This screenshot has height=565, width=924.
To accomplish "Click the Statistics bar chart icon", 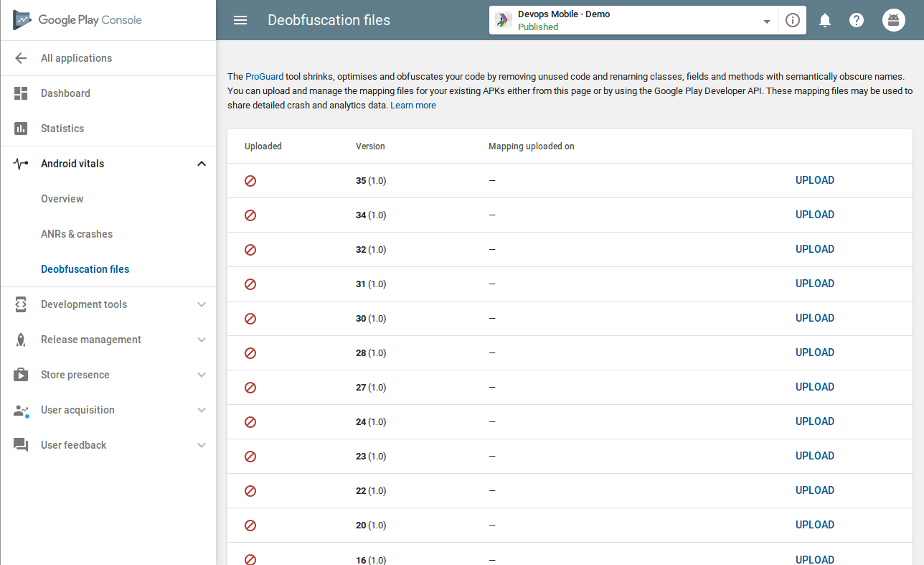I will (21, 129).
